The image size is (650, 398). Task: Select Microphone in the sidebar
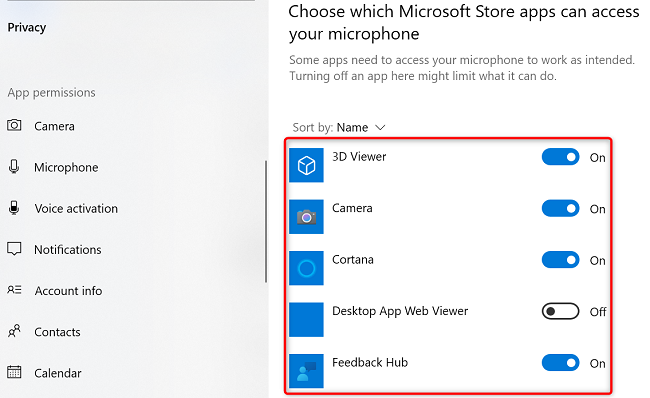tap(66, 167)
